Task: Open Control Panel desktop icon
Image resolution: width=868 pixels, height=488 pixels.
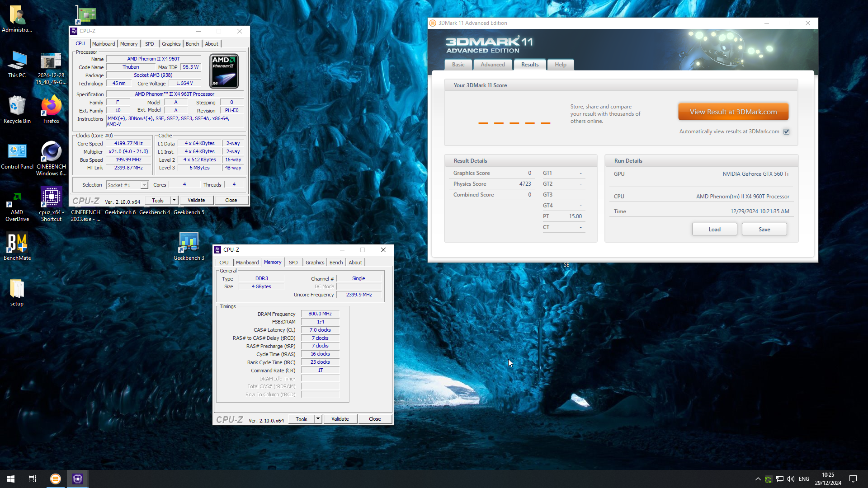Action: [x=17, y=156]
